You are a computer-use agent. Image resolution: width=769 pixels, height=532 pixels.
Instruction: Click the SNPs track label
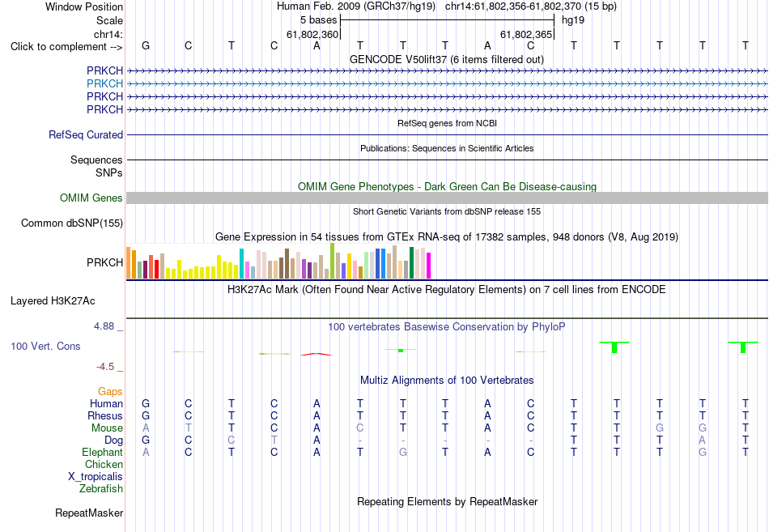[x=109, y=172]
